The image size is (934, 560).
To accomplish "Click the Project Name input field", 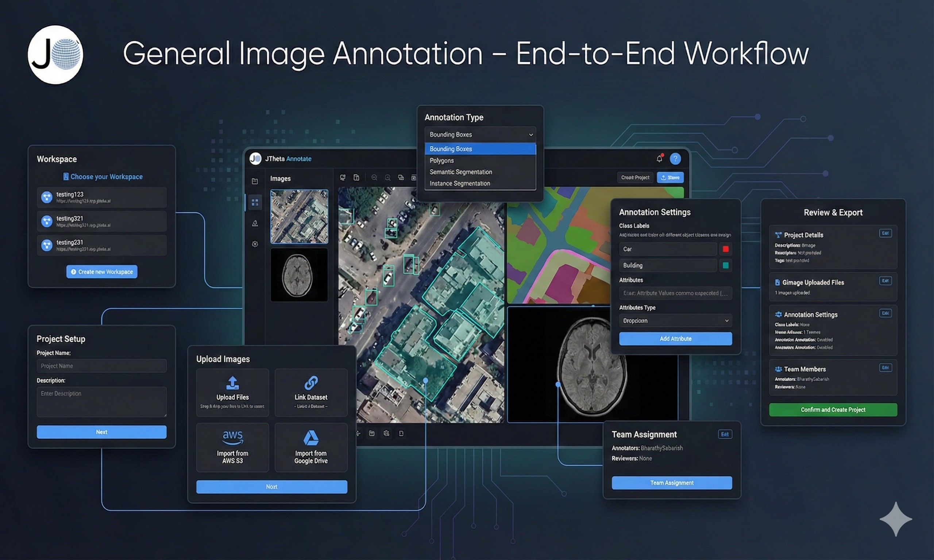I will [x=101, y=366].
